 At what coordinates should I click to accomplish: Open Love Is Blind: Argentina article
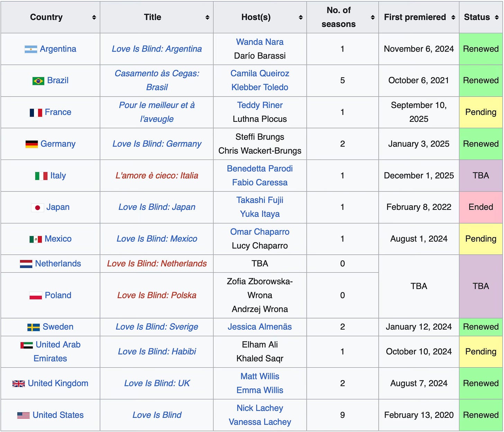(157, 49)
